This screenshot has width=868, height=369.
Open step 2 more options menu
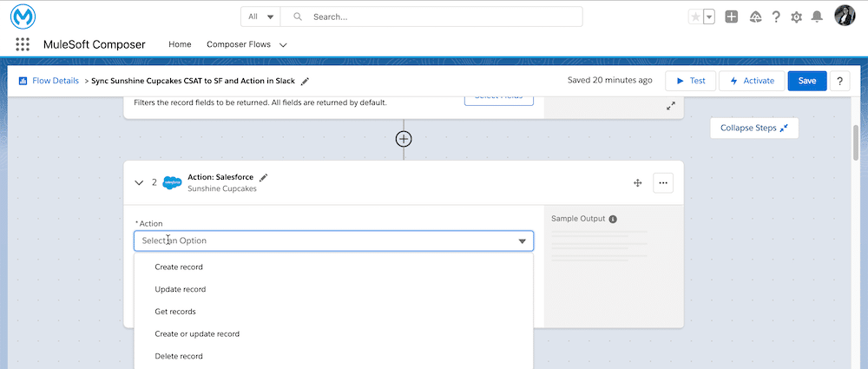[x=663, y=183]
